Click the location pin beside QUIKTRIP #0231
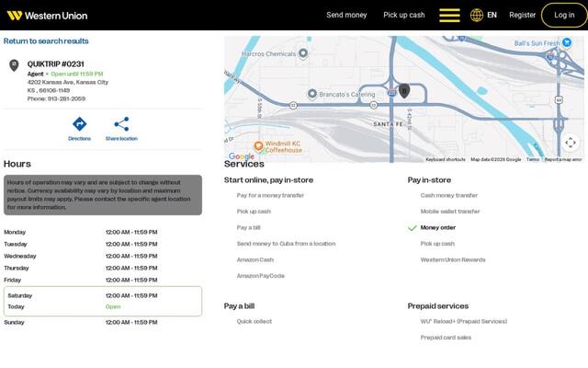 click(14, 65)
